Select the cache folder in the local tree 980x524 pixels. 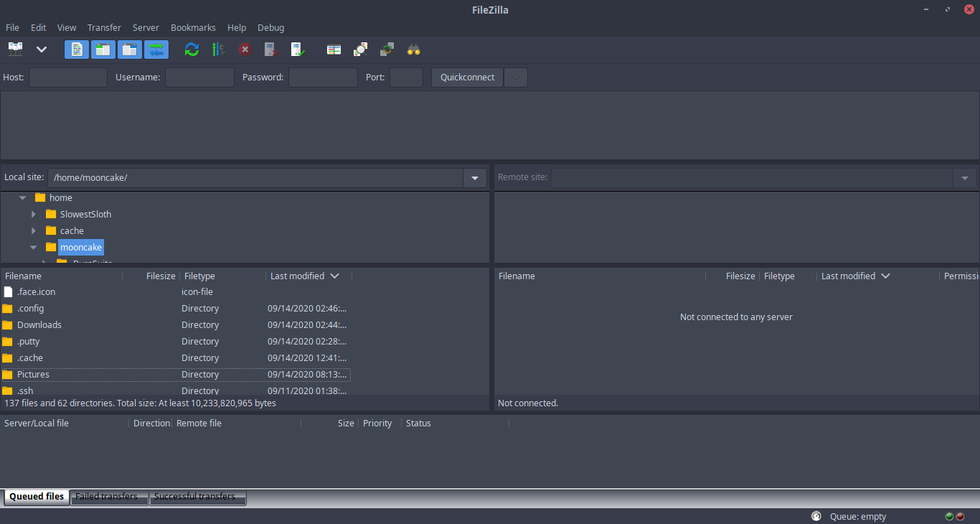72,230
